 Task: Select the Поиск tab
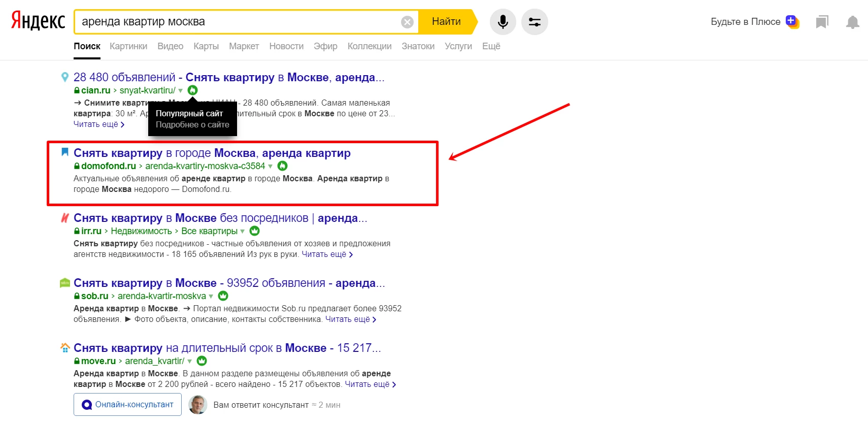click(87, 46)
